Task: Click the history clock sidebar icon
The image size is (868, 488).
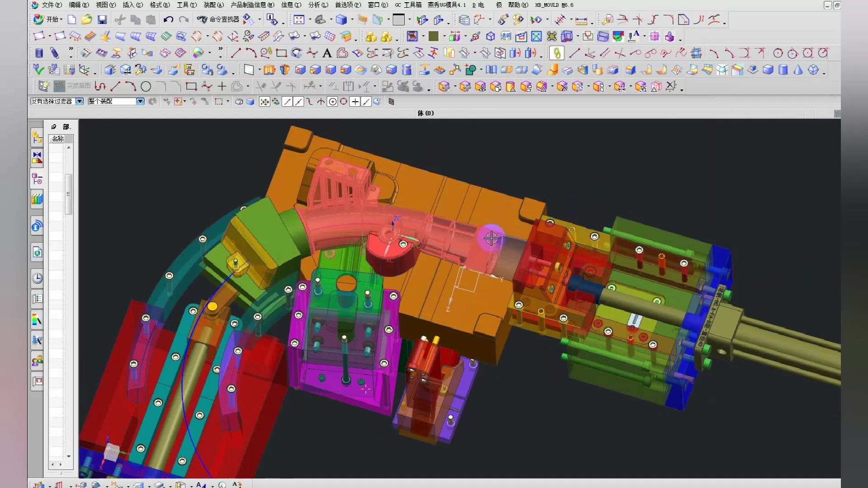Action: [x=37, y=278]
